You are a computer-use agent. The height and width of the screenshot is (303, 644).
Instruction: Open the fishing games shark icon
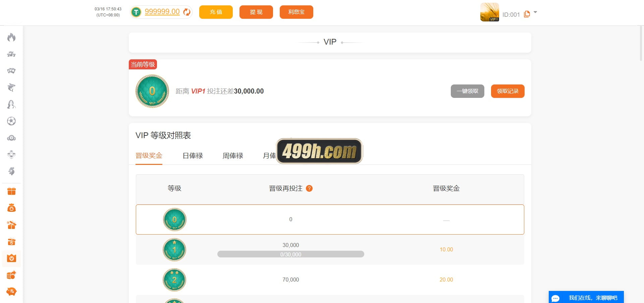click(11, 87)
